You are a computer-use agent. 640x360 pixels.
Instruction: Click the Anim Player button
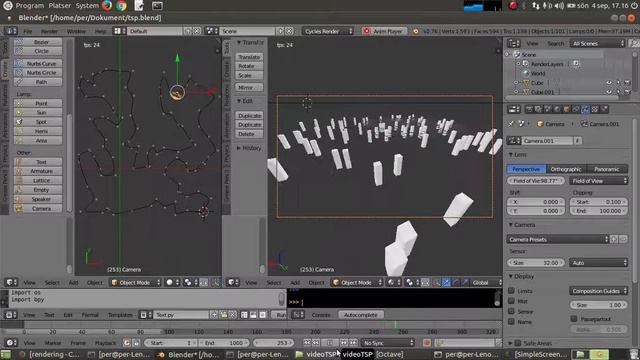pyautogui.click(x=384, y=31)
